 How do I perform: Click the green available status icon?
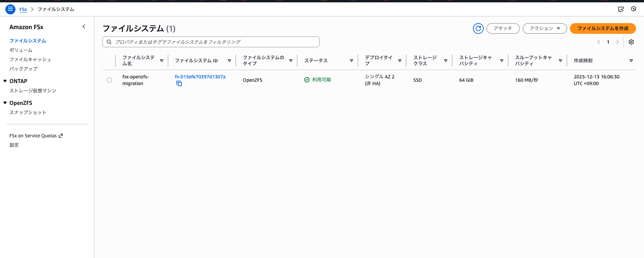pyautogui.click(x=307, y=80)
